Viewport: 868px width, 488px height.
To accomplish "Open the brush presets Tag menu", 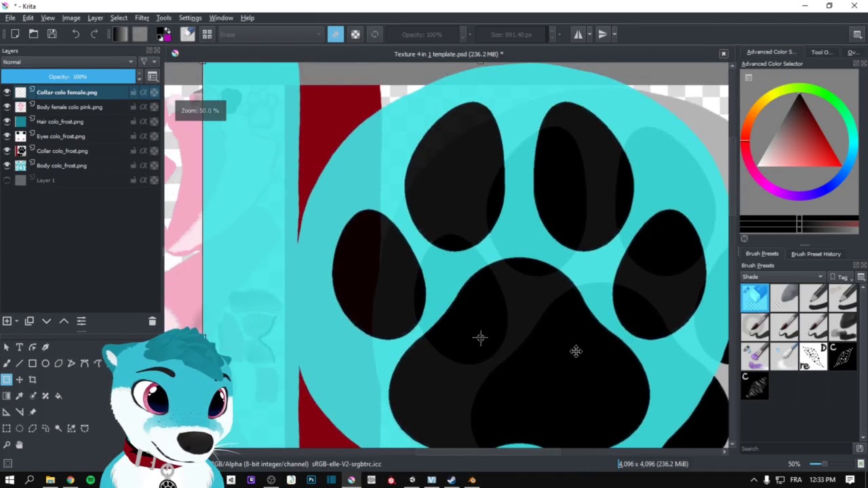I will click(839, 277).
